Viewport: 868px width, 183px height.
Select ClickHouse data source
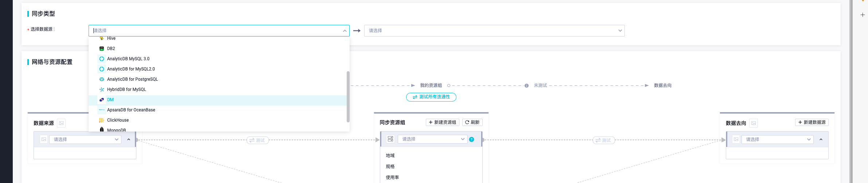pyautogui.click(x=218, y=120)
